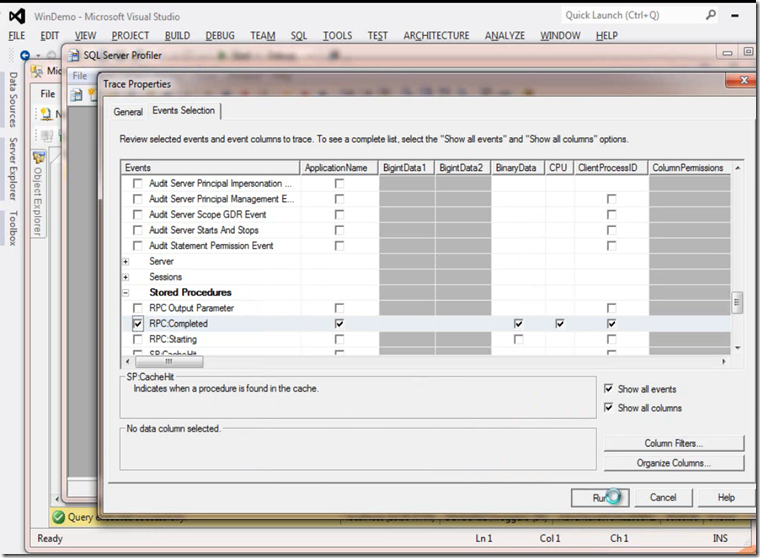
Task: Check Audit Statement Permission Event checkbox
Action: 138,245
